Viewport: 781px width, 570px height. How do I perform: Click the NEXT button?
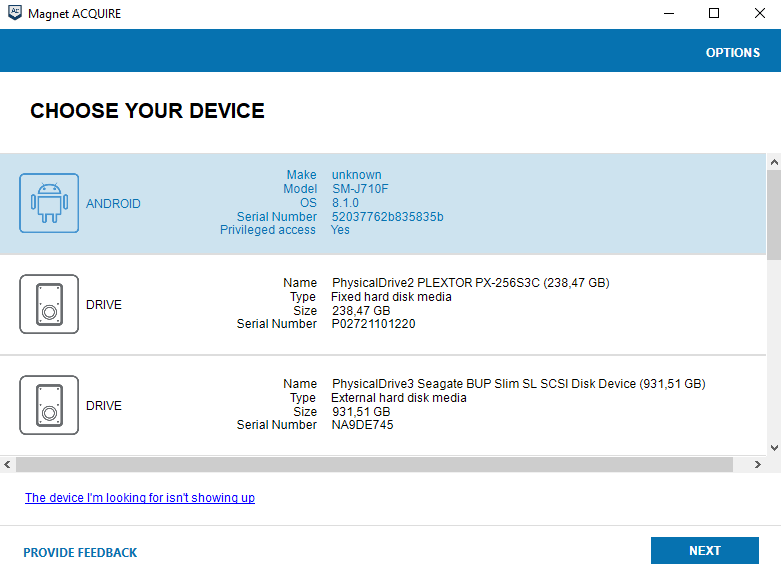(705, 551)
